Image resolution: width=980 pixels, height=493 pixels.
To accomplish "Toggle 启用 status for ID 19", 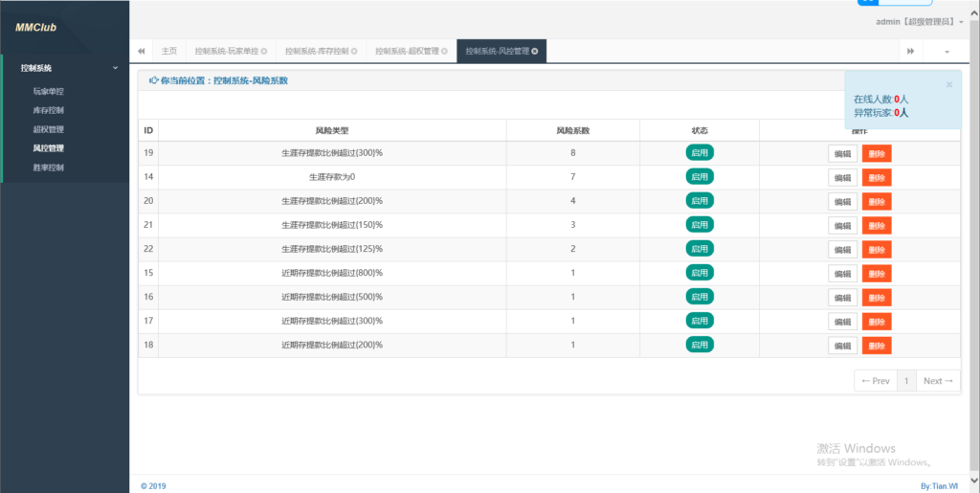I will coord(700,152).
